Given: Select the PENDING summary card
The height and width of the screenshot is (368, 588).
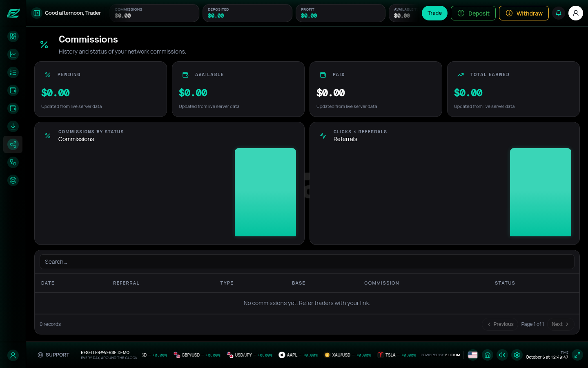Looking at the screenshot, I should [x=100, y=89].
